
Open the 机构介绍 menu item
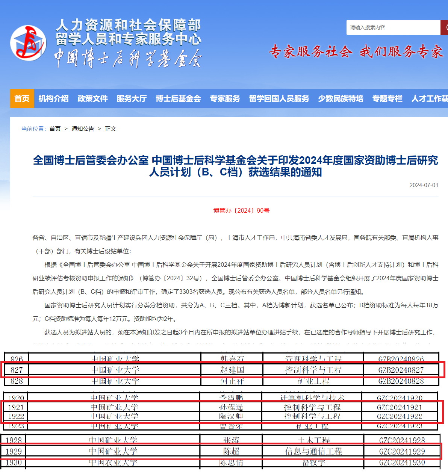(53, 98)
